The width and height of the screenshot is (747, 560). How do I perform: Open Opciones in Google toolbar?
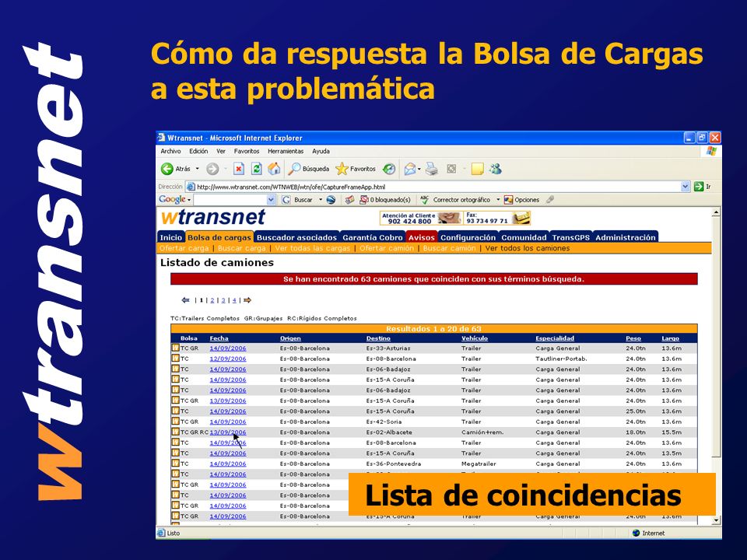pyautogui.click(x=521, y=200)
